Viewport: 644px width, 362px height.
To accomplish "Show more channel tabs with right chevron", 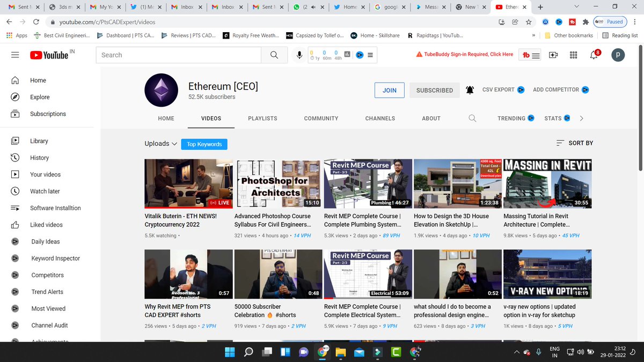I will pyautogui.click(x=581, y=118).
